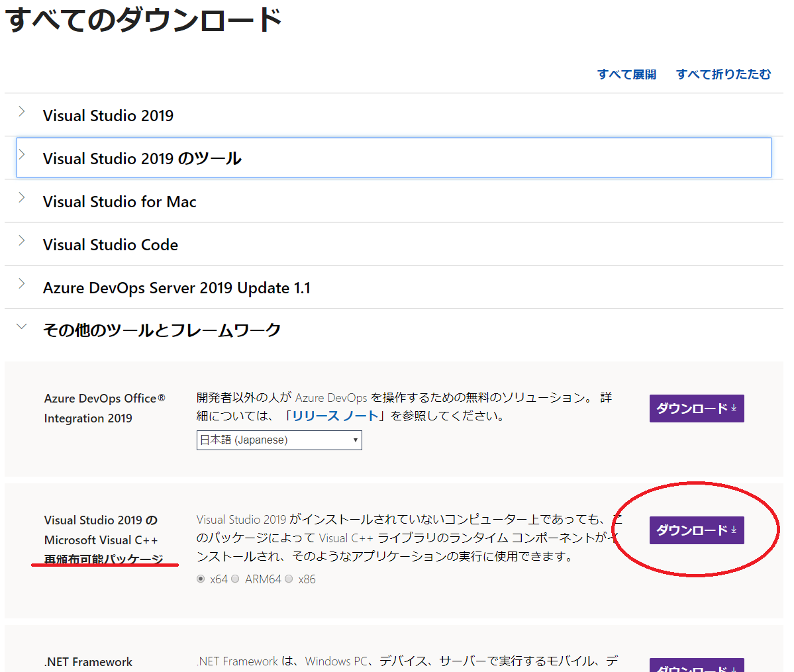The image size is (794, 672).
Task: Open the リリース ノート link
Action: [335, 416]
